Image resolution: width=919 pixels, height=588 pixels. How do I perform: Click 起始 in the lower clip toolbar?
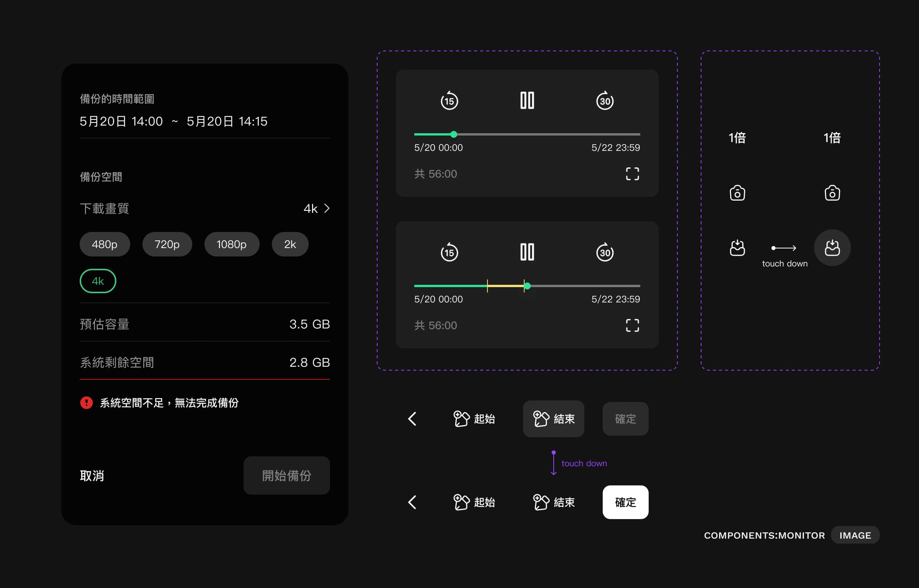(474, 502)
